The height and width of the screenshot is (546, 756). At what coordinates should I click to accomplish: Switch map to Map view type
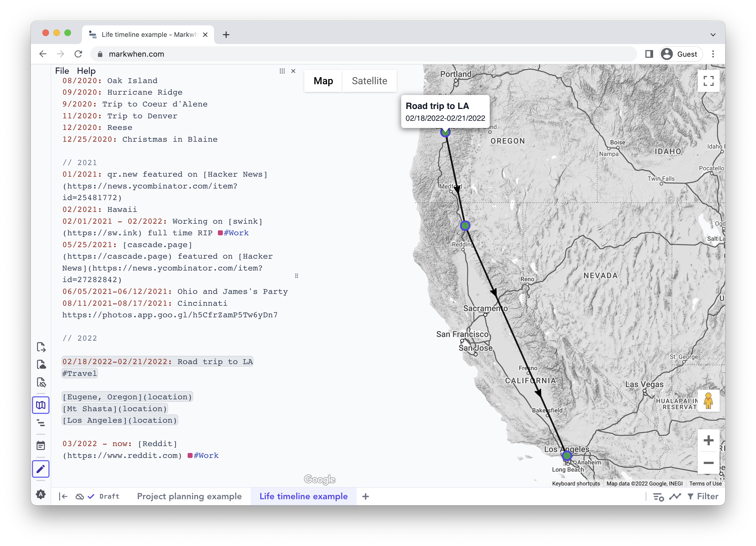tap(323, 81)
